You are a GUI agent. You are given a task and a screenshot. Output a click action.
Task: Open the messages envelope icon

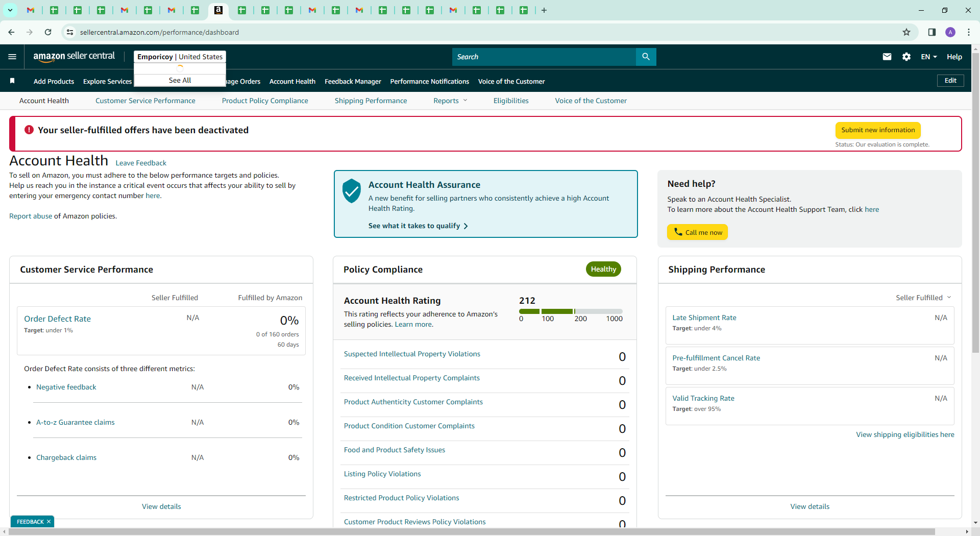click(x=887, y=57)
